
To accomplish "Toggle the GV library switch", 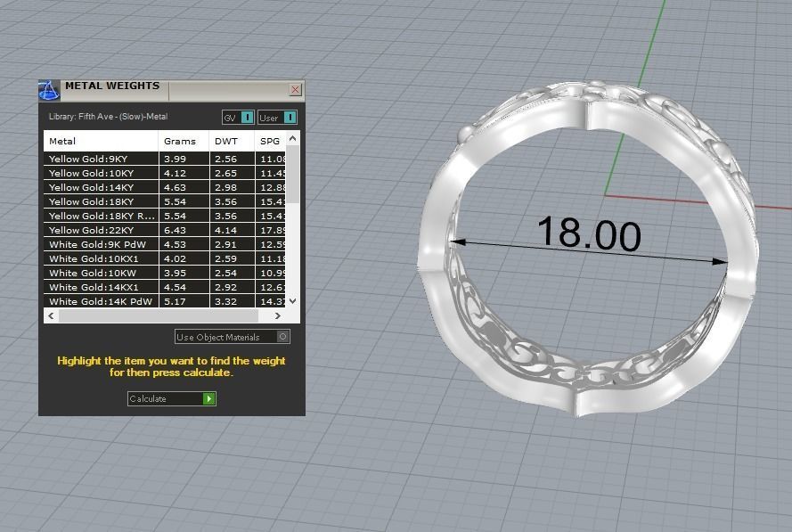I will pos(238,118).
